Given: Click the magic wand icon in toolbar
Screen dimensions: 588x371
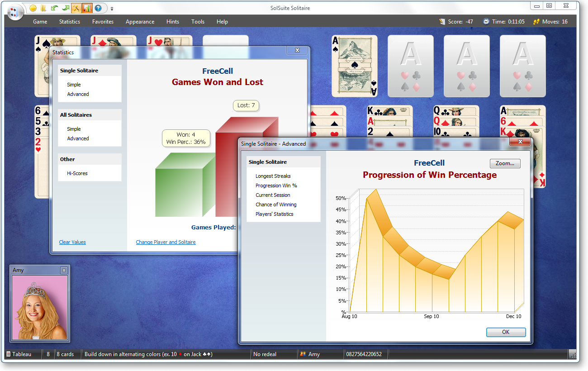Looking at the screenshot, I should coord(76,8).
